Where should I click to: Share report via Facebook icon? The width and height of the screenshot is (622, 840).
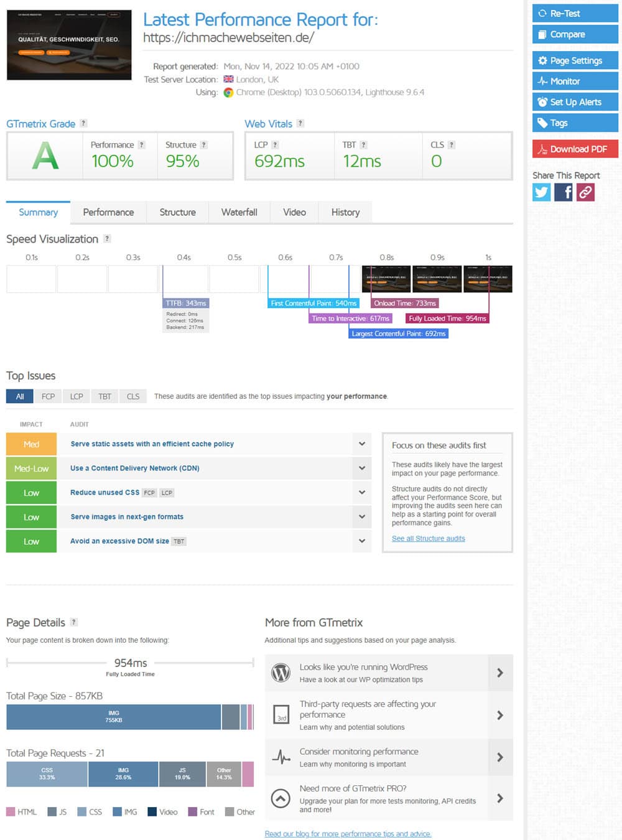(x=564, y=192)
